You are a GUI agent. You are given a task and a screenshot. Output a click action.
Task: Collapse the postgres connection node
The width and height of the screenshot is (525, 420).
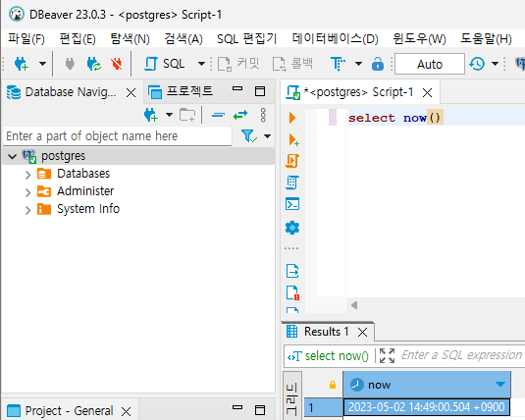(x=13, y=156)
